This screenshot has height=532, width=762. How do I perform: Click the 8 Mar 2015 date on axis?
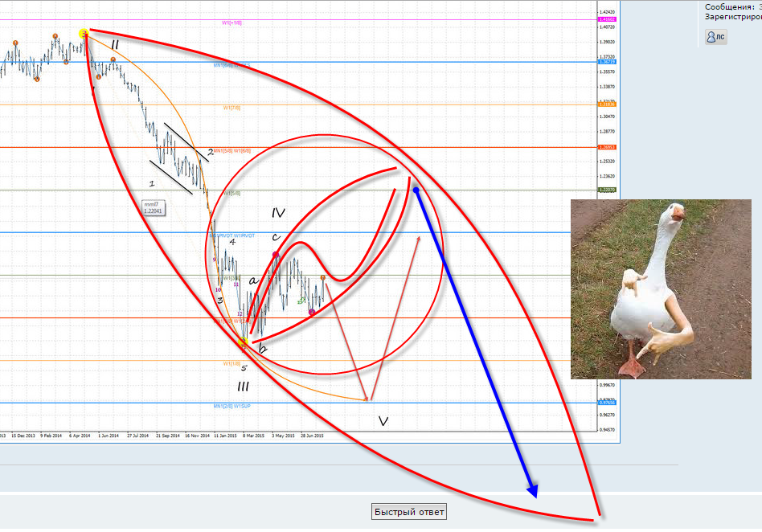[x=253, y=436]
